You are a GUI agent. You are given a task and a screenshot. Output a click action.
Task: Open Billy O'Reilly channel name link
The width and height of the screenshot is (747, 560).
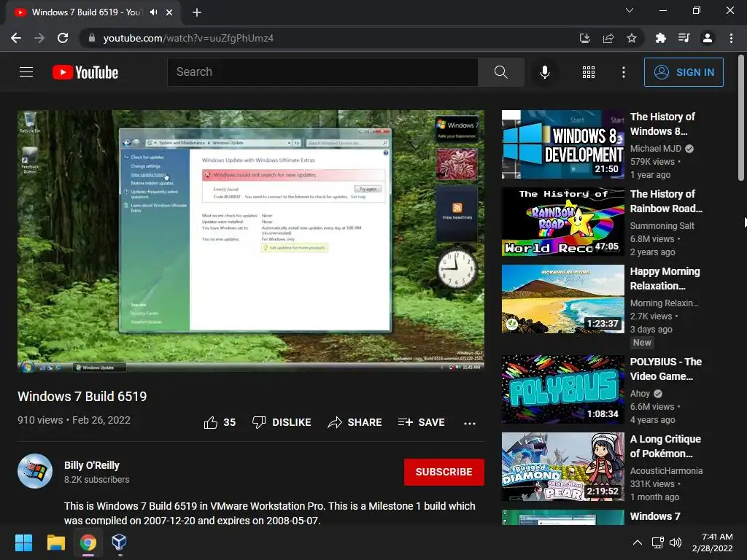tap(92, 465)
